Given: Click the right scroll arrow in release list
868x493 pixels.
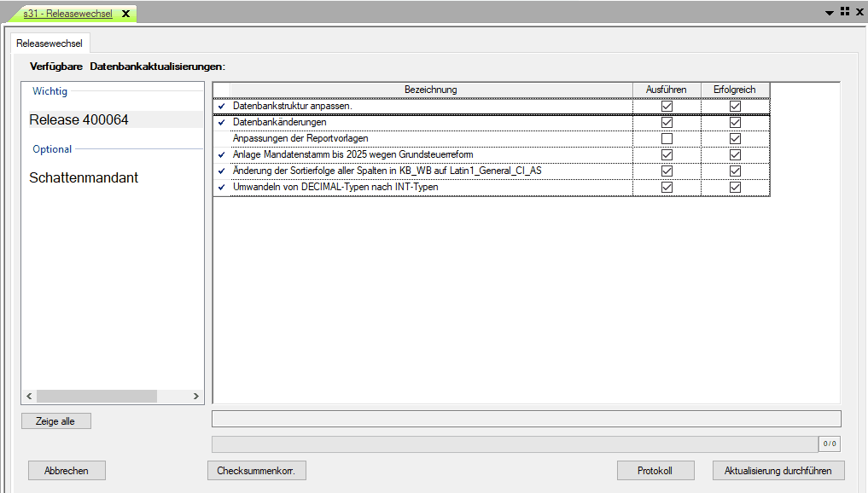Looking at the screenshot, I should (196, 397).
